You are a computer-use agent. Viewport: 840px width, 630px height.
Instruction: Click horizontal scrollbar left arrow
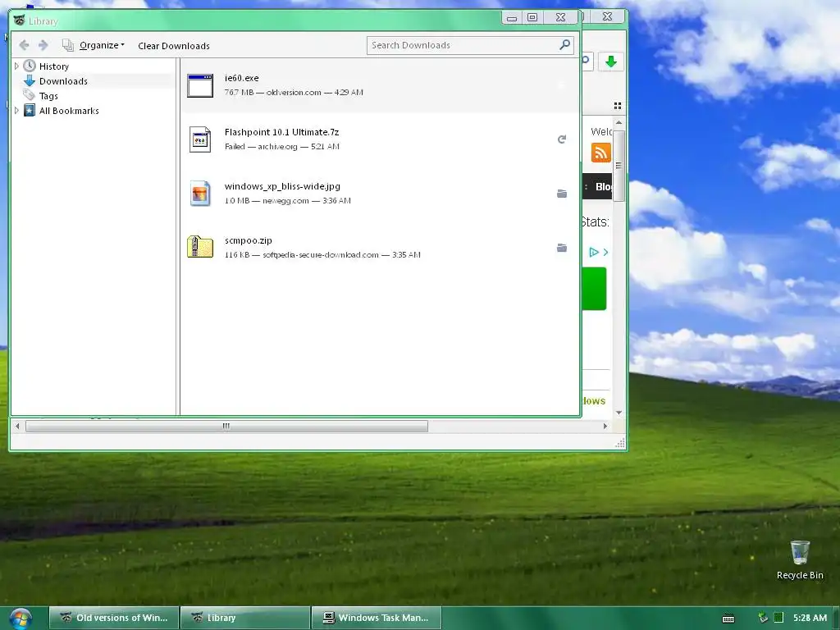[17, 426]
